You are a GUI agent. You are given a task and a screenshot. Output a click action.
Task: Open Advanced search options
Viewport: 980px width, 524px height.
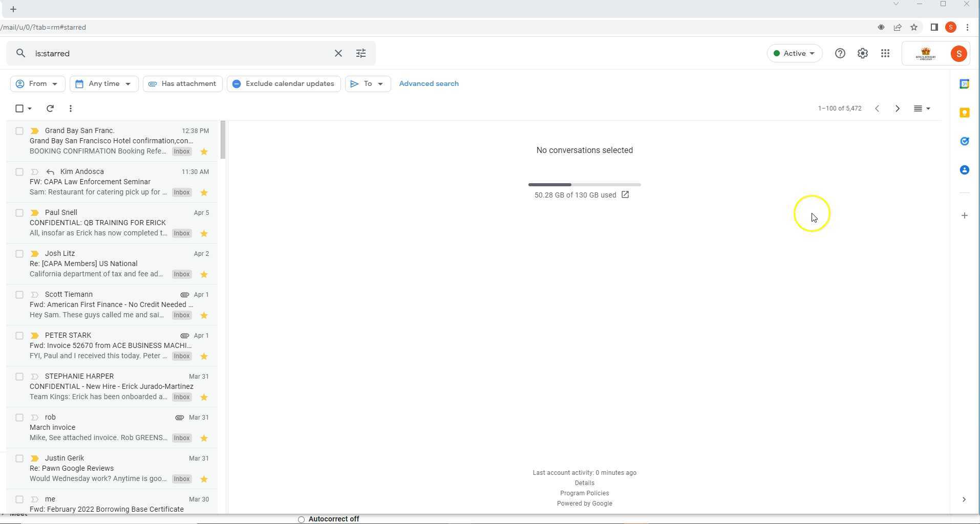tap(429, 83)
